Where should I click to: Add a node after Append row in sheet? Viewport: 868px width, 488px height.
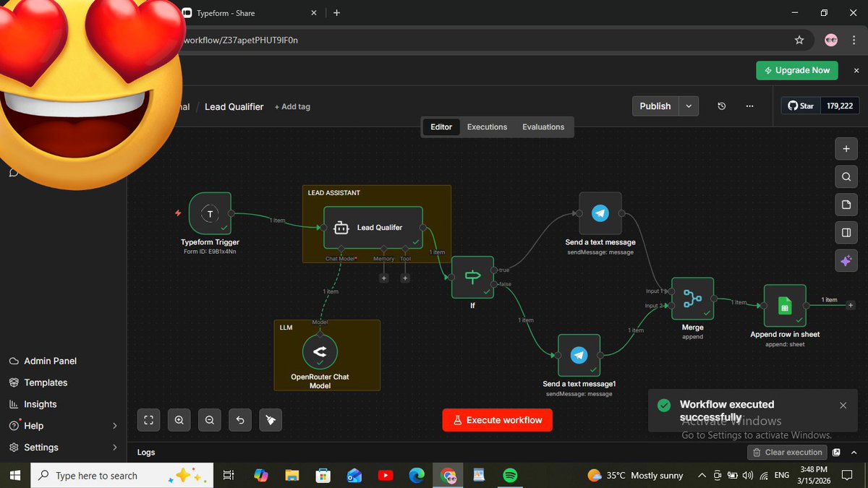click(851, 306)
